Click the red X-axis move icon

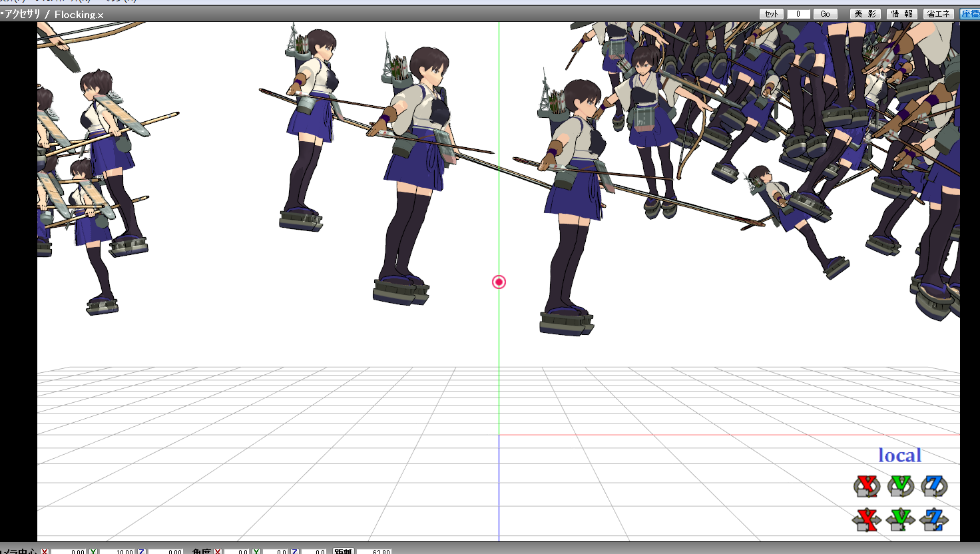click(866, 519)
